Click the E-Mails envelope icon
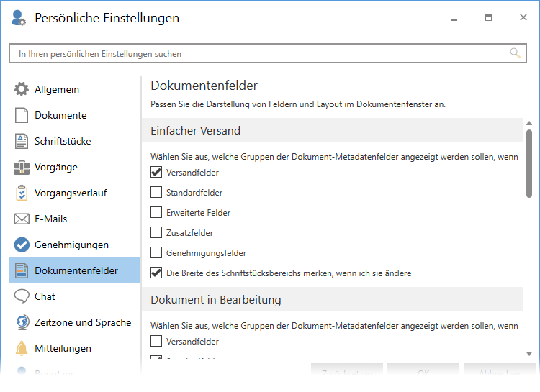540x392 pixels. point(22,219)
